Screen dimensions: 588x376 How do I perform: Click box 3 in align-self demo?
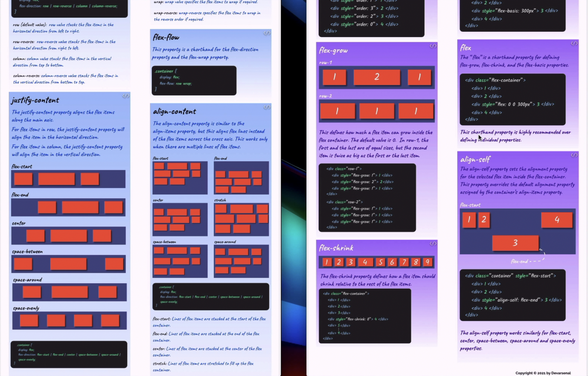[x=515, y=243]
